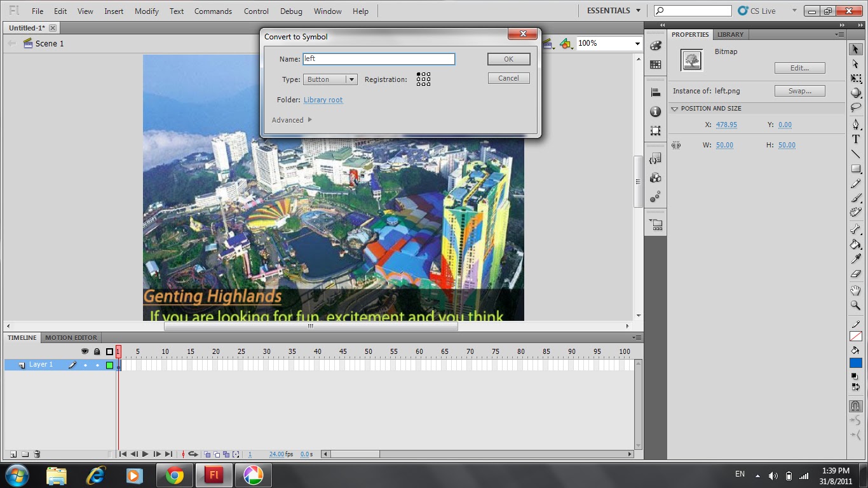The height and width of the screenshot is (488, 868).
Task: Switch to the Library tab
Action: coord(730,34)
